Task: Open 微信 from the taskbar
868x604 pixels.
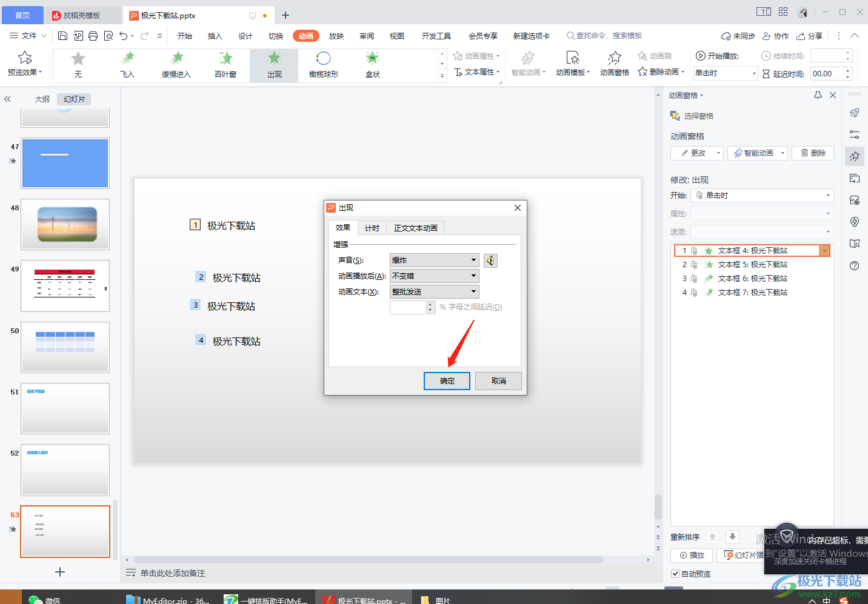Action: click(44, 599)
